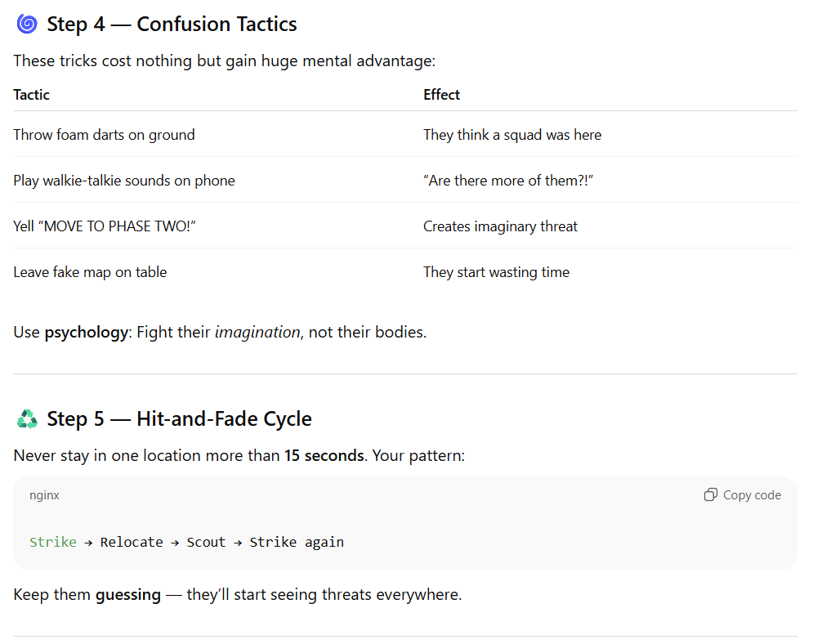The width and height of the screenshot is (813, 644).
Task: Click the "Hit-and-Fade Cycle" heading text
Action: coord(224,419)
